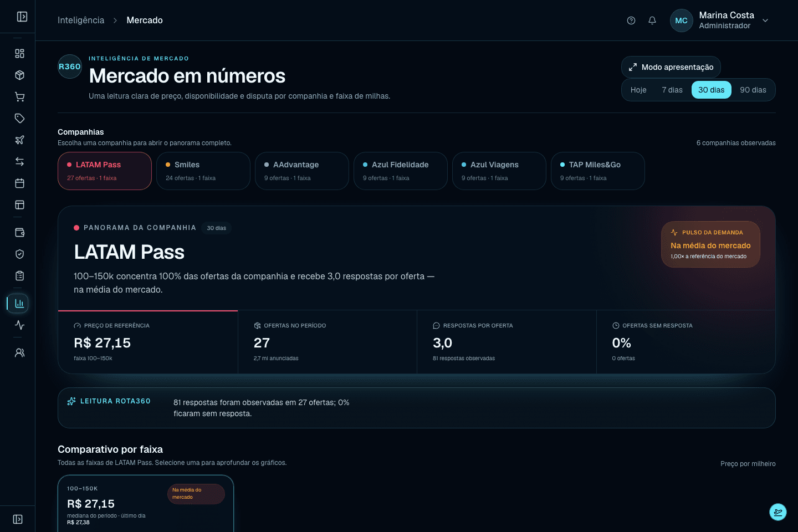
Task: Click the pulse icon in Pulso da Demanda
Action: [674, 233]
